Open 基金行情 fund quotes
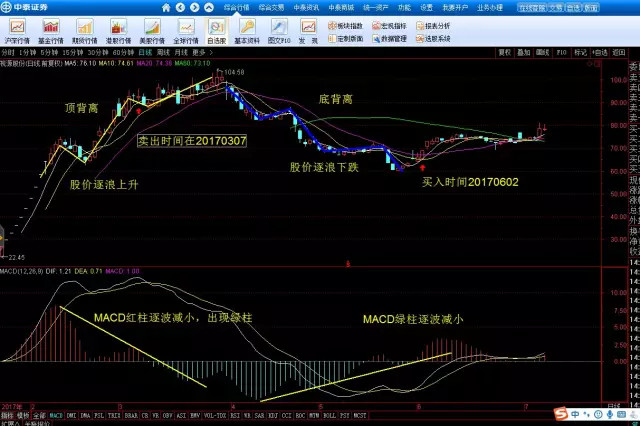The width and height of the screenshot is (640, 426). click(51, 31)
